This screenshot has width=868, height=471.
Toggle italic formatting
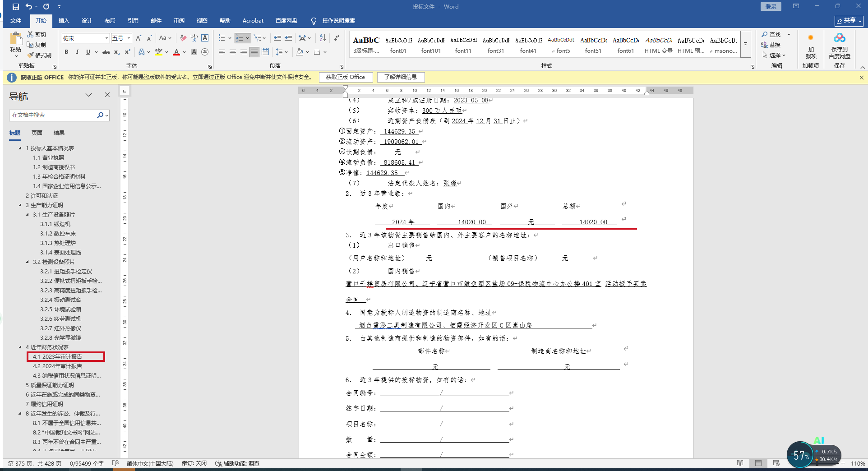(x=77, y=52)
